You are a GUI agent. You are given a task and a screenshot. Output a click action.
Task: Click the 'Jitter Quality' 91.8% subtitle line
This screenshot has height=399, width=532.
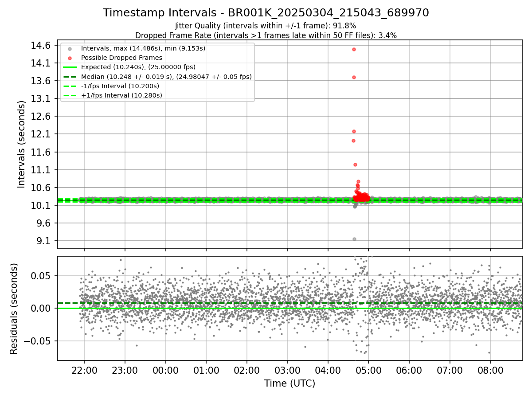(x=266, y=26)
